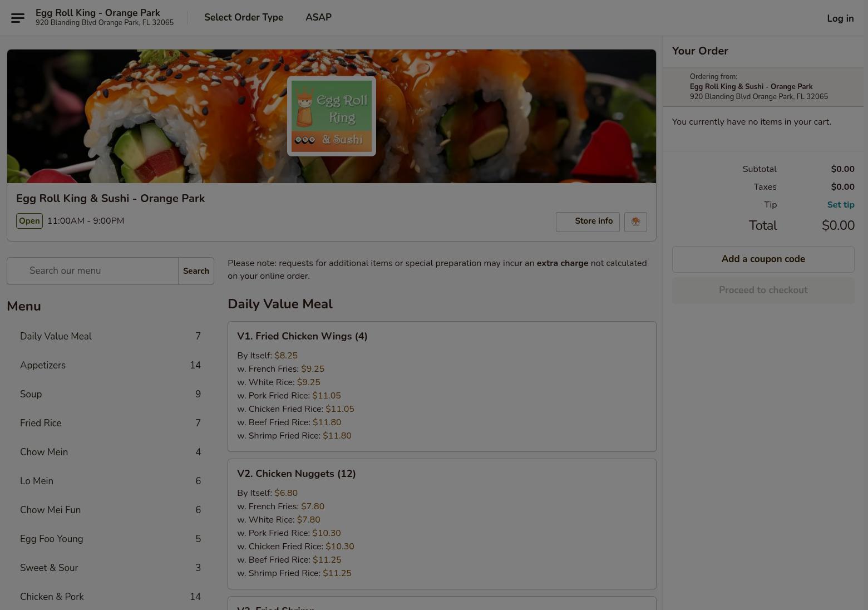Open the Select Order Type option
Viewport: 868px width, 610px height.
(x=244, y=17)
